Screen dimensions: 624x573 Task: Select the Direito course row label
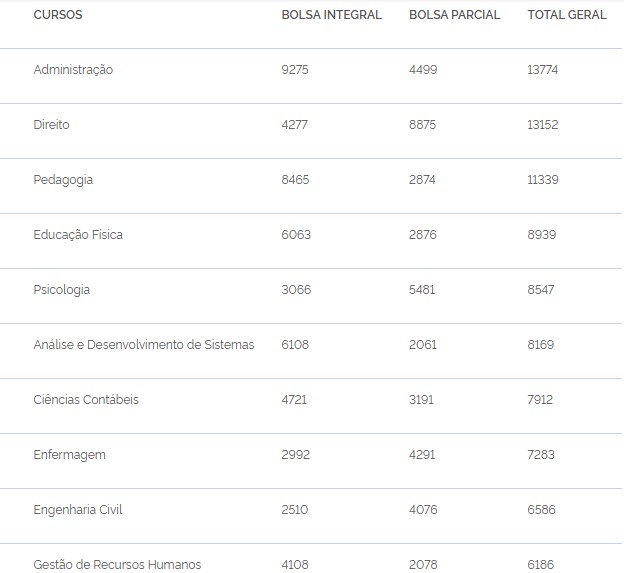[x=51, y=125]
